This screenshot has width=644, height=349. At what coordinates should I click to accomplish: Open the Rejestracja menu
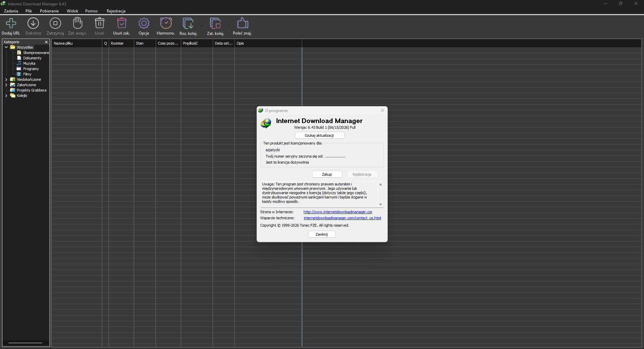coord(116,11)
